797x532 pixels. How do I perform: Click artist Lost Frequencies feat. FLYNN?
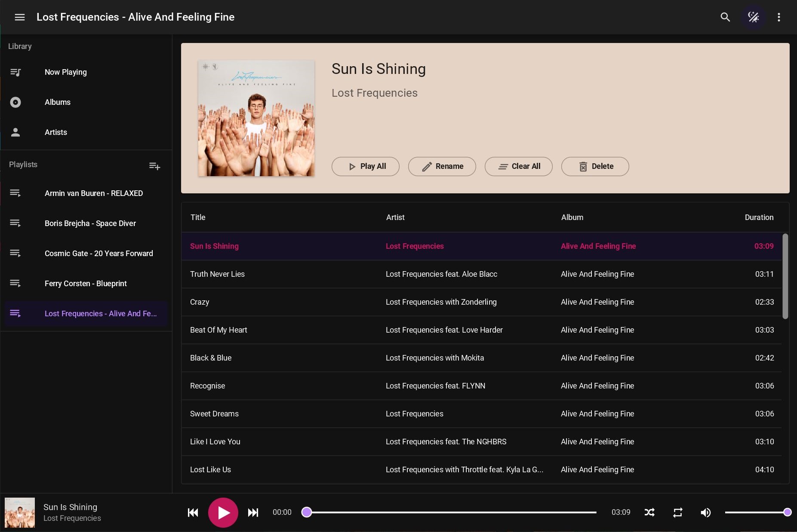[x=435, y=386]
